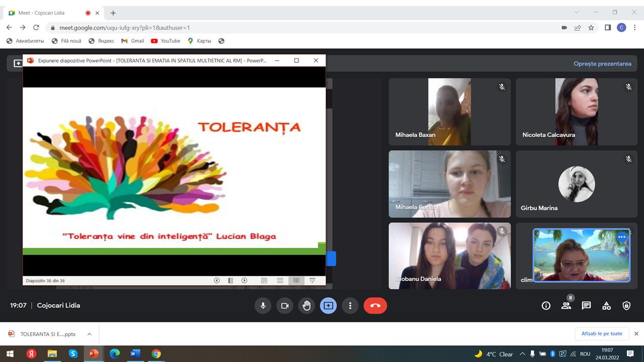Click the browser address bar
Image resolution: width=644 pixels, height=362 pixels.
click(302, 28)
